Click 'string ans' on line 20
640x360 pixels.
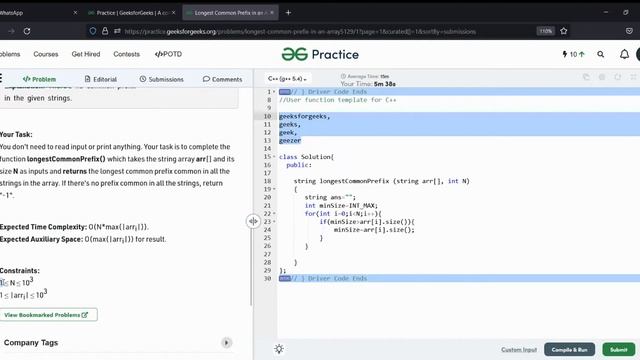[x=323, y=197]
